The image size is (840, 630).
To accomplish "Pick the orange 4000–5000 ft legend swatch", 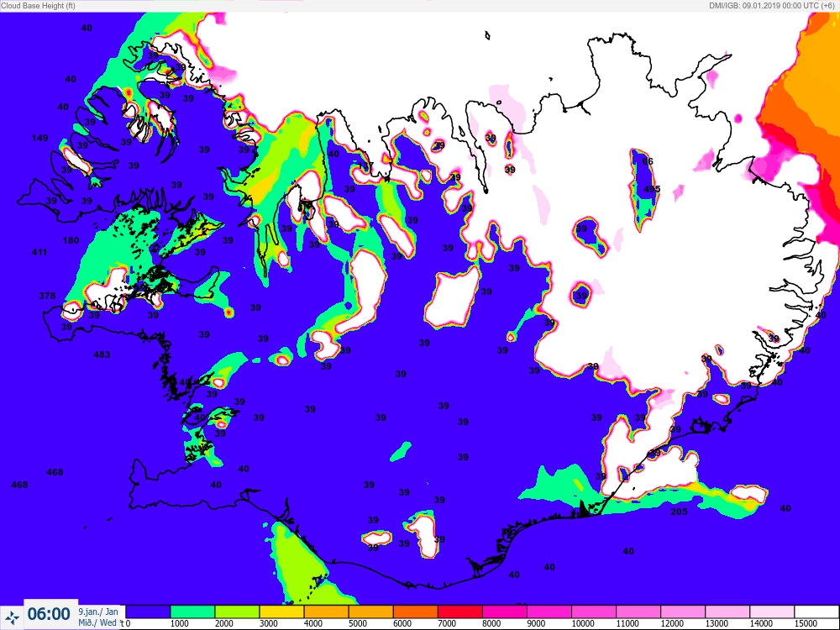I will [326, 612].
